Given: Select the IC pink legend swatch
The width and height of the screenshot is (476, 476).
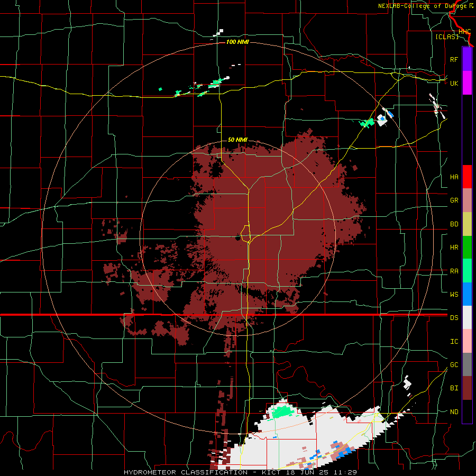Looking at the screenshot, I should (x=467, y=341).
